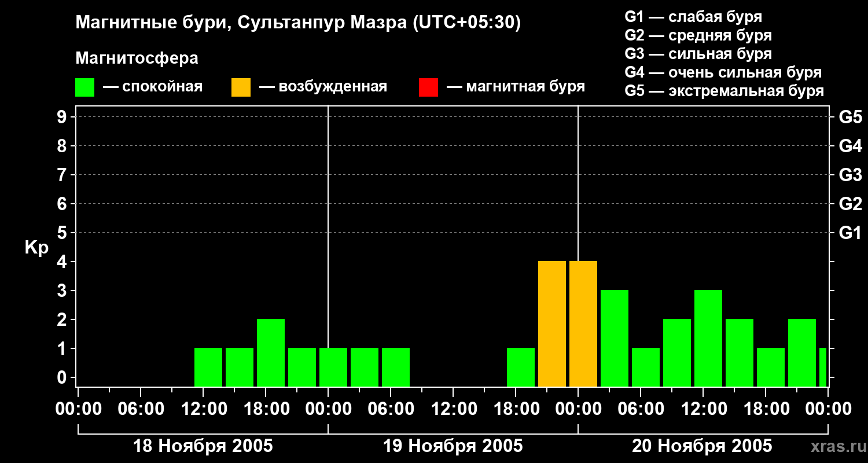868x463 pixels.
Task: Click the Магнитосфера legend heading
Action: (x=137, y=58)
